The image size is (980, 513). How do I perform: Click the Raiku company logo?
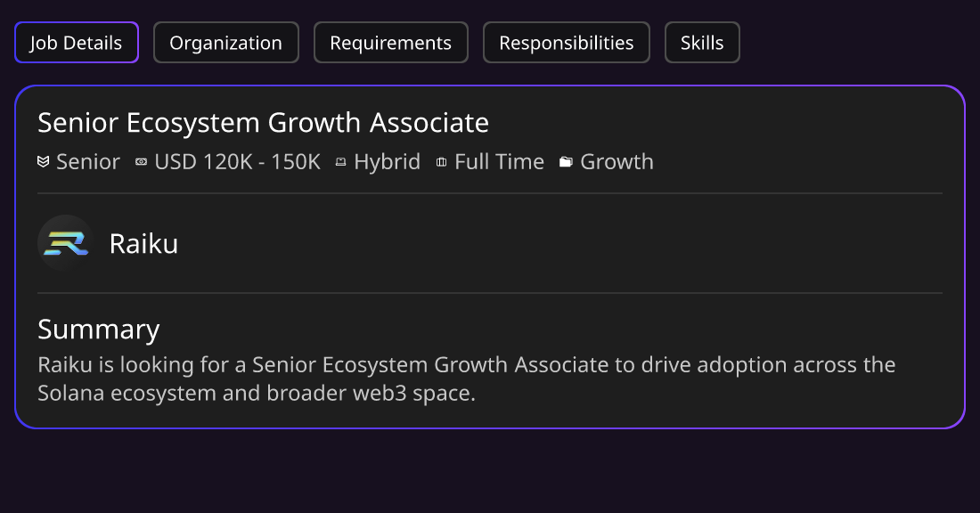coord(66,243)
